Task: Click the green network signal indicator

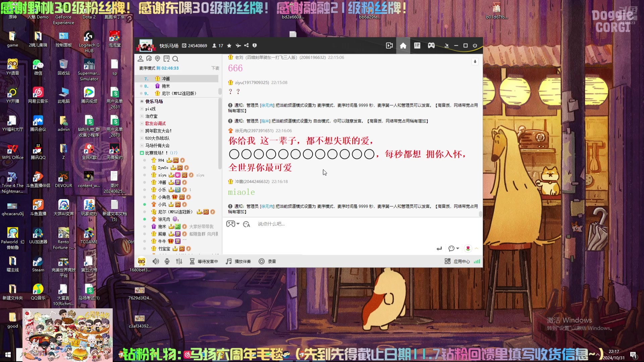Action: [x=477, y=261]
